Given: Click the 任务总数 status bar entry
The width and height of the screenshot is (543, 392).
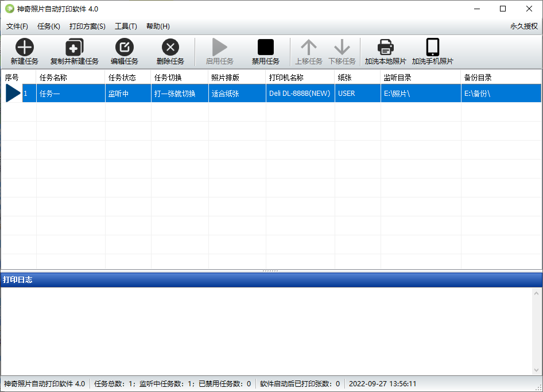Looking at the screenshot, I should tap(172, 384).
